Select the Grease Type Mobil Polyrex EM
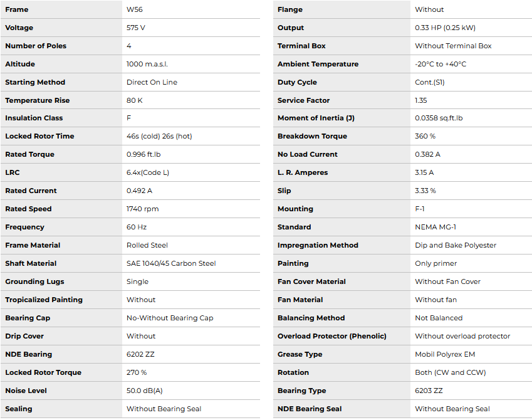532x420 pixels. point(445,354)
